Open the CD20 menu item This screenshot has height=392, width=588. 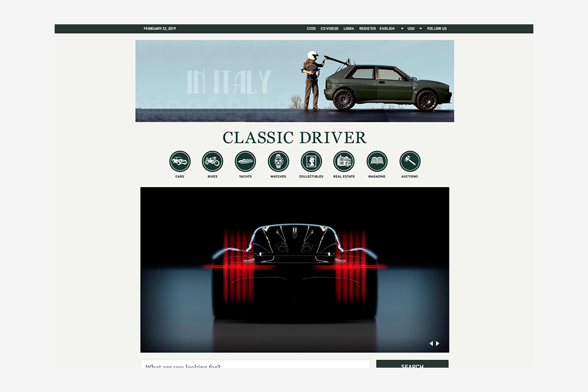point(311,29)
